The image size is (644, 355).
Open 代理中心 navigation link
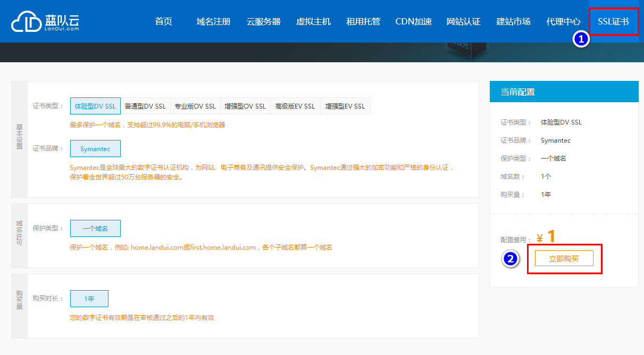(x=563, y=22)
